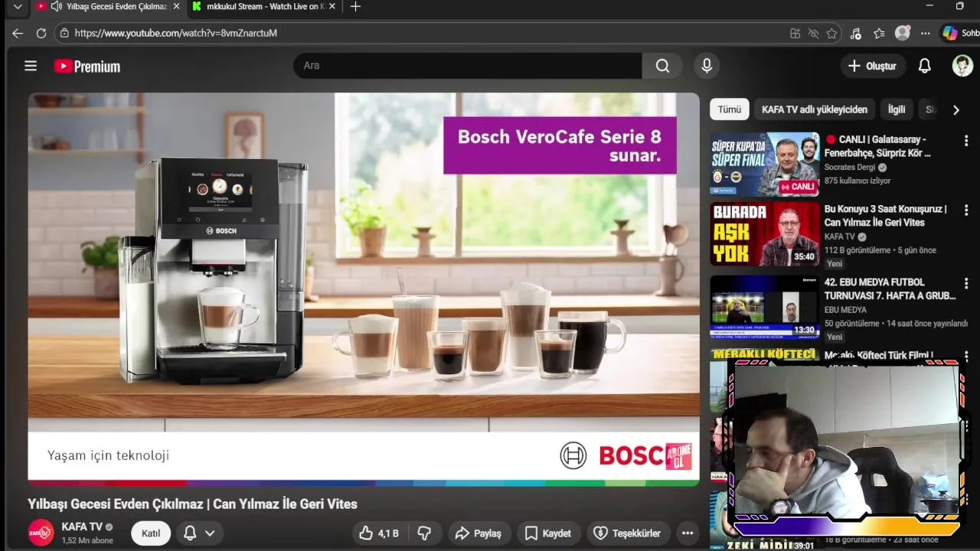
Task: Mute tab using speaker icon on YouTube tab
Action: (57, 7)
